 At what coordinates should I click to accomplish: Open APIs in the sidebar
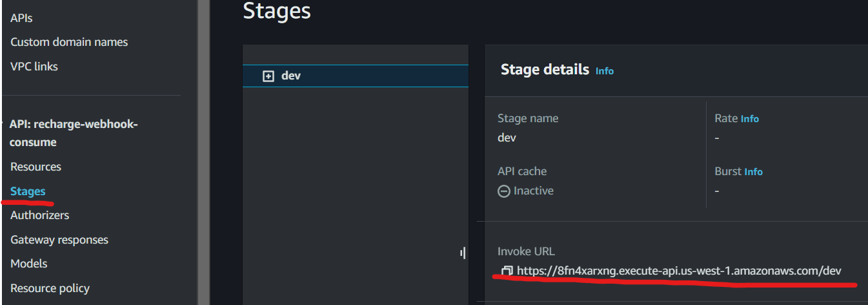click(x=21, y=18)
